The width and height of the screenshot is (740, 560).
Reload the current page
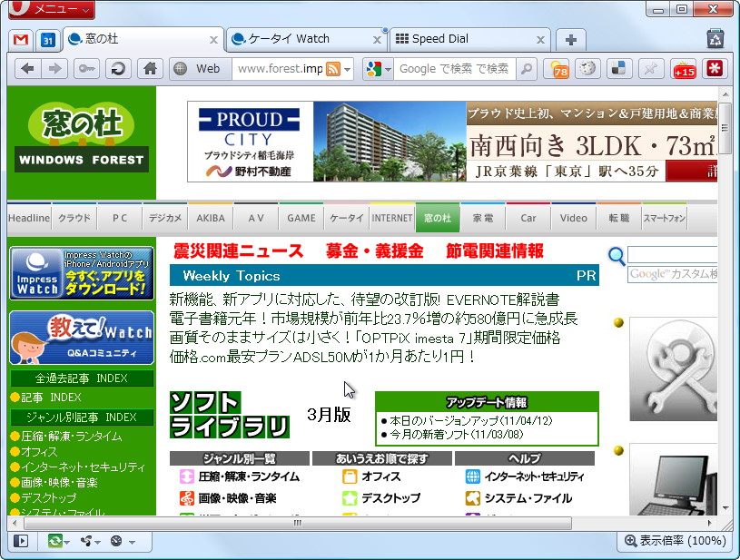coord(118,69)
